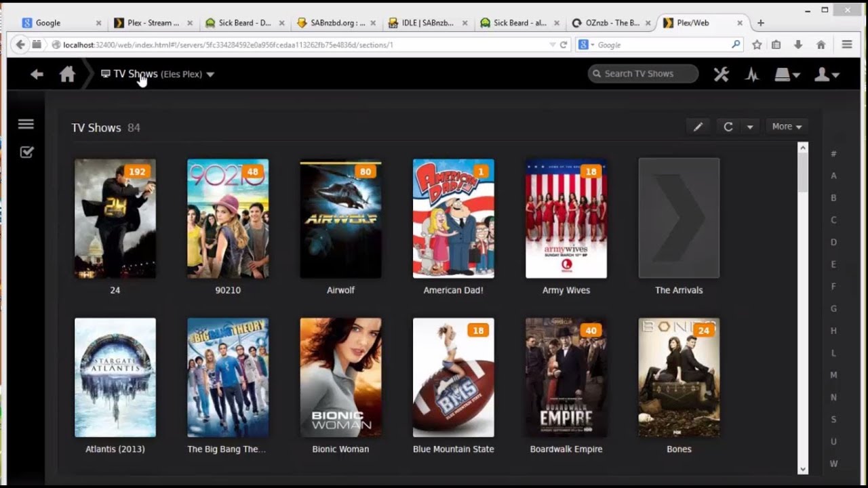Viewport: 868px width, 488px height.
Task: Open the URL history dropdown arrow
Action: pos(552,45)
